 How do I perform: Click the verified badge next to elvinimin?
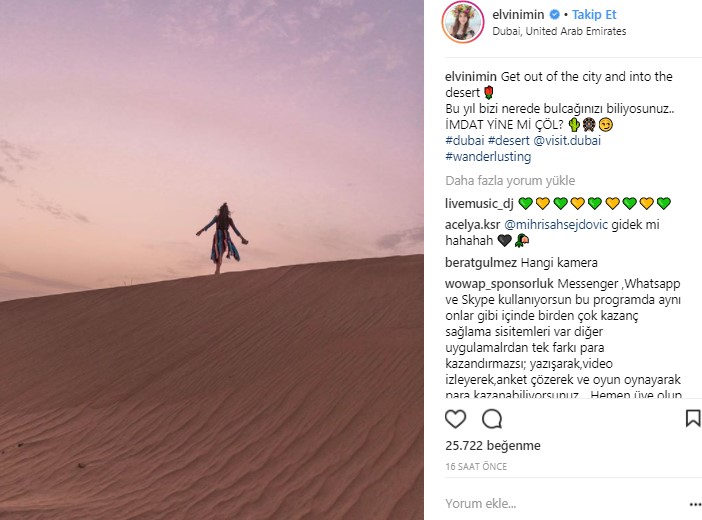click(x=554, y=15)
